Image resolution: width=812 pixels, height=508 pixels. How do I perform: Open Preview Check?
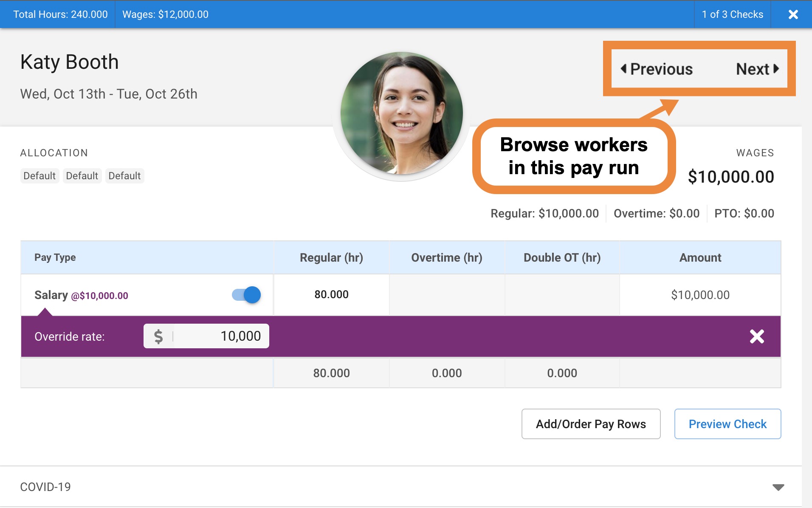(x=727, y=424)
